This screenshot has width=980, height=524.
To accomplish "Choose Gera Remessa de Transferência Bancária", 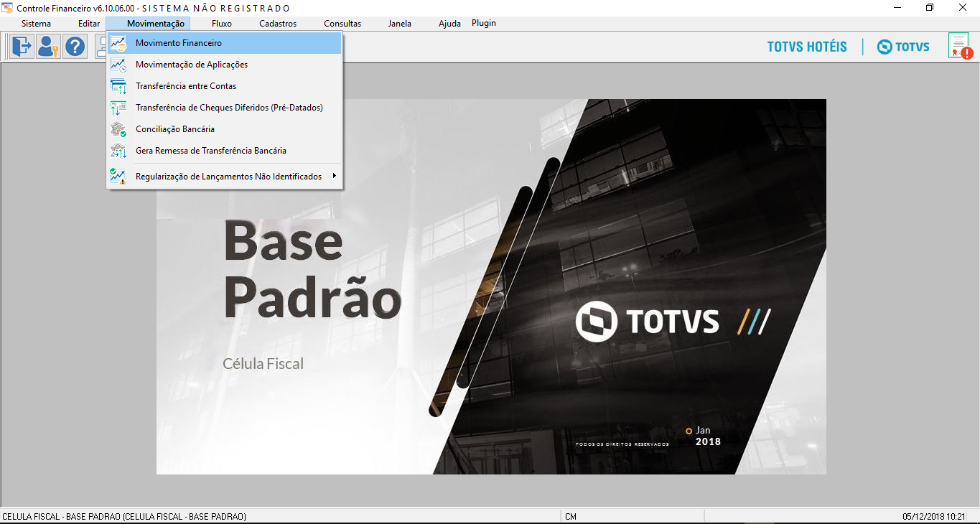I will point(224,151).
